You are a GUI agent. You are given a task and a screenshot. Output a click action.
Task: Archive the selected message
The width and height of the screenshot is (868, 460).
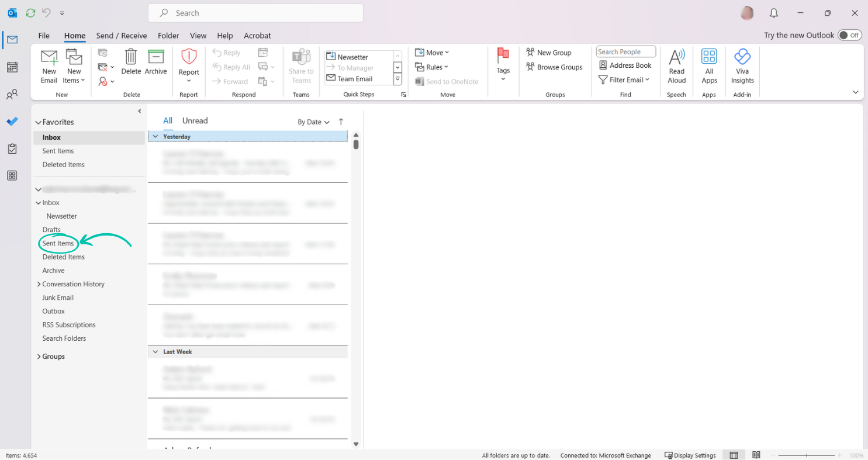click(155, 65)
